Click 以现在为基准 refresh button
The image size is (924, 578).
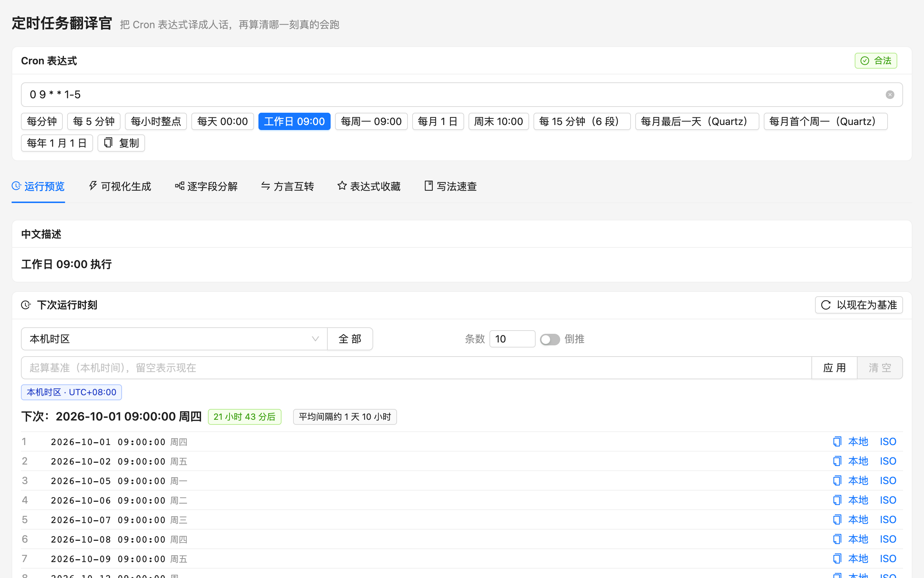coord(859,305)
